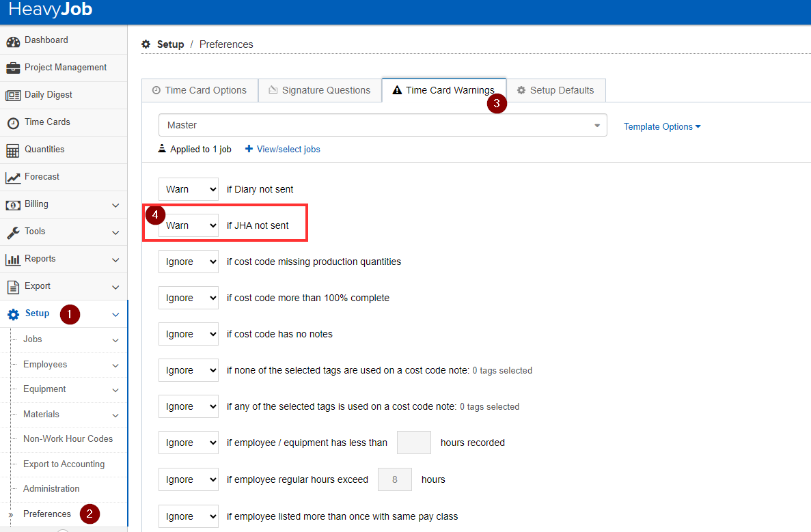Open the Time Card Options tab
The image size is (811, 532).
tap(200, 90)
